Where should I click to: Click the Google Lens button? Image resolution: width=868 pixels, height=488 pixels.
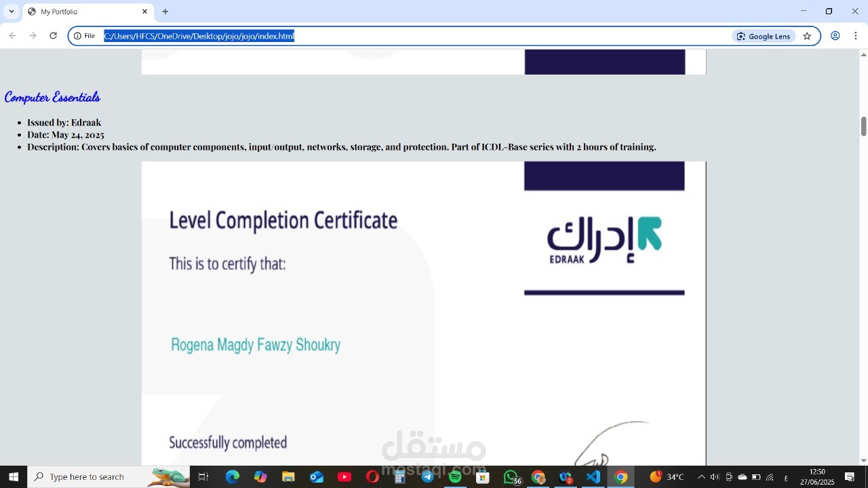tap(764, 36)
